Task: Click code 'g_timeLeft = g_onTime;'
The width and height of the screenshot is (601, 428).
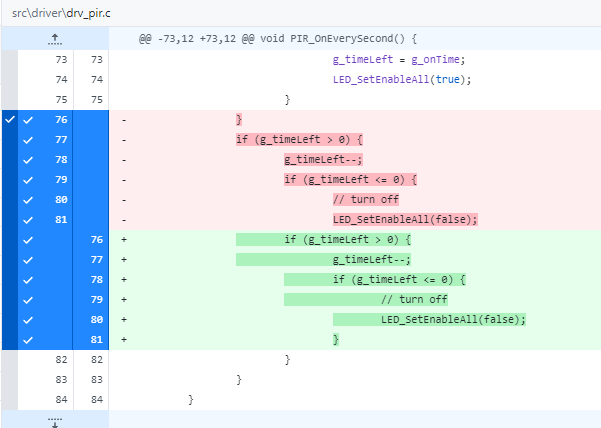Action: tap(399, 59)
